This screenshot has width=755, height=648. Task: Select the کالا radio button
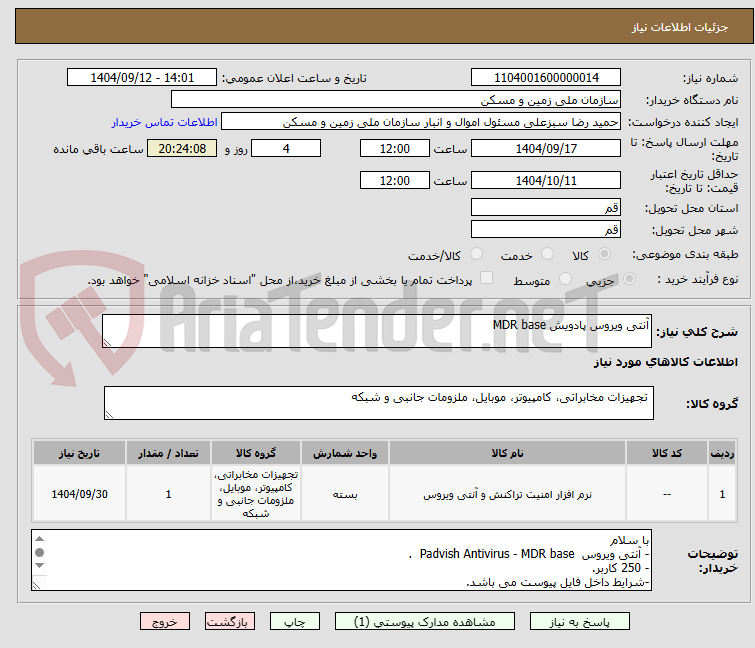pos(604,254)
